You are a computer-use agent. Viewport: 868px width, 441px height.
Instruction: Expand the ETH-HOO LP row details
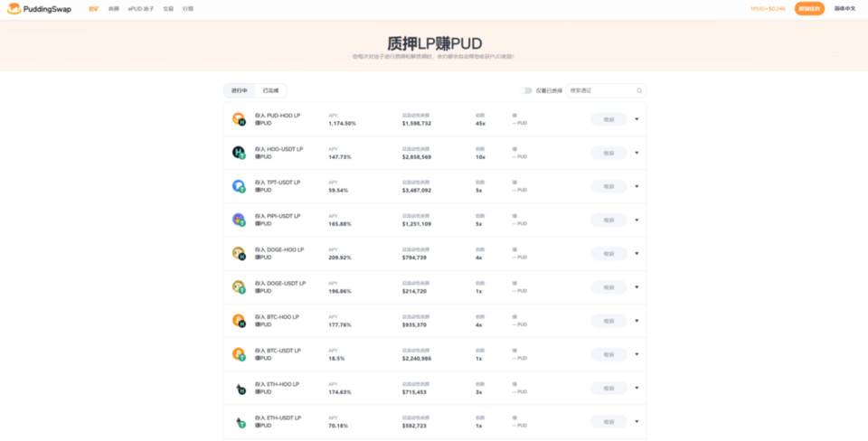(x=637, y=388)
